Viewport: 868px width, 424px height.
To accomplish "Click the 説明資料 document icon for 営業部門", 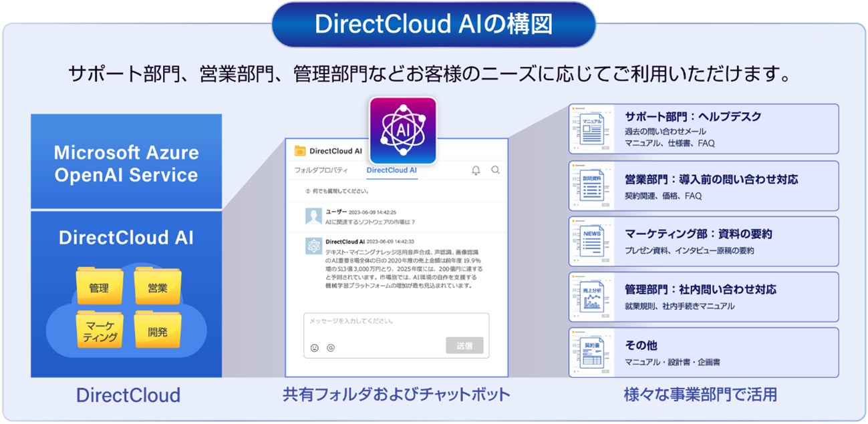I will [593, 184].
